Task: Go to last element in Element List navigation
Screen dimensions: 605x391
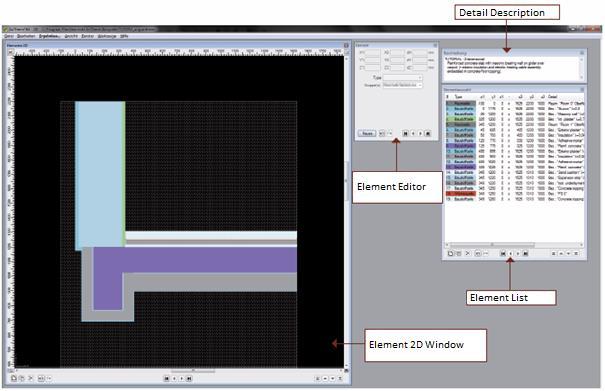Action: click(526, 254)
